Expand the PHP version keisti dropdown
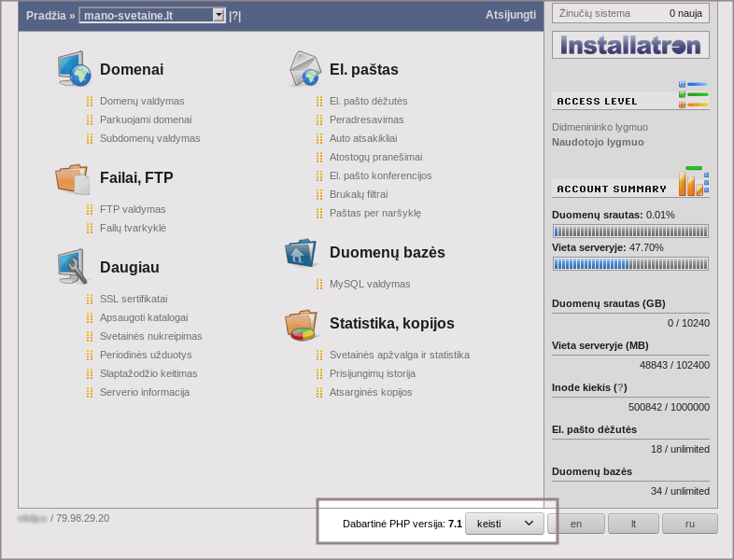Viewport: 734px width, 560px height. pyautogui.click(x=504, y=524)
